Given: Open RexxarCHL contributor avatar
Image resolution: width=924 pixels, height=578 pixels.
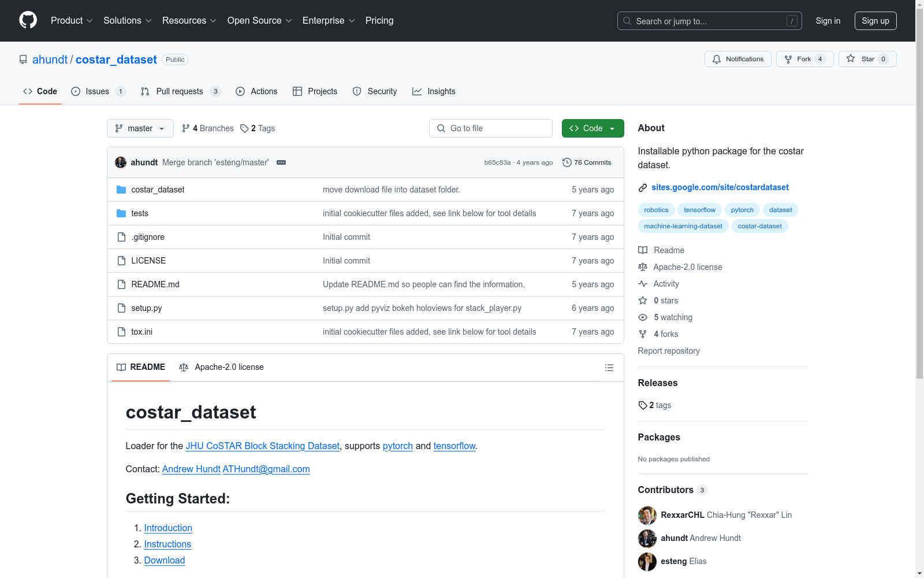Looking at the screenshot, I should (x=647, y=515).
